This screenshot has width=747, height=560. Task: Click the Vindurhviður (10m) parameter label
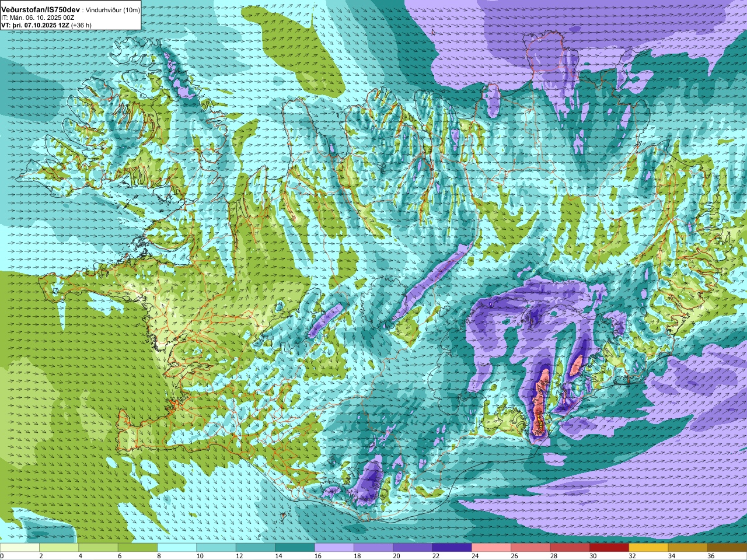click(x=113, y=10)
